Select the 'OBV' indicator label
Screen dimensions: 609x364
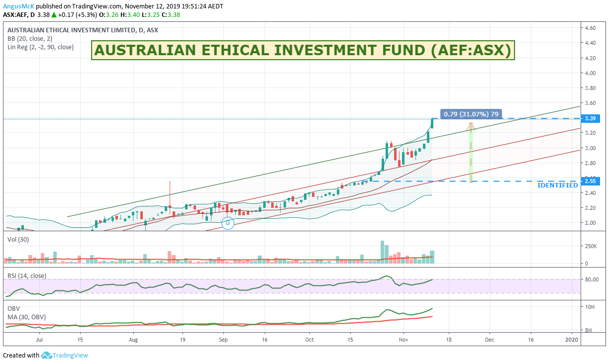click(13, 308)
